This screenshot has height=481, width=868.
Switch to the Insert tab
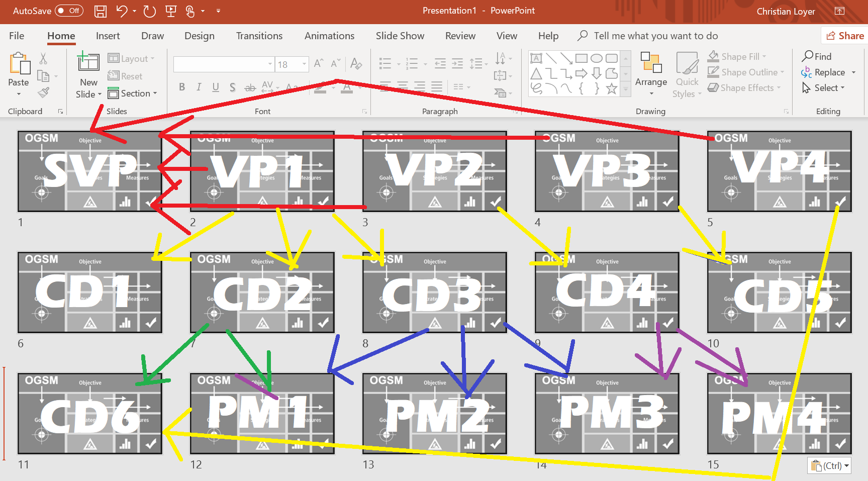pyautogui.click(x=108, y=36)
